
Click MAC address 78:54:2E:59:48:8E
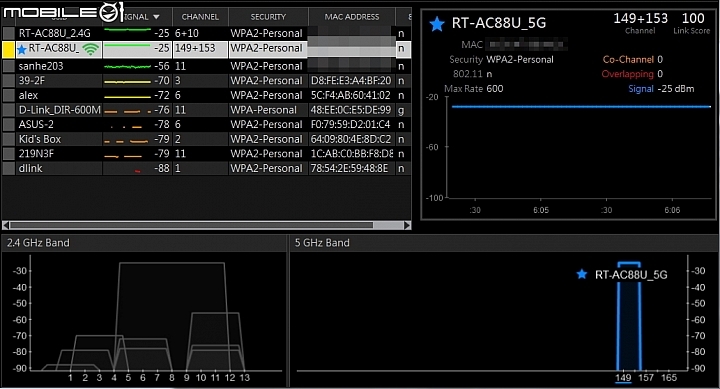349,169
